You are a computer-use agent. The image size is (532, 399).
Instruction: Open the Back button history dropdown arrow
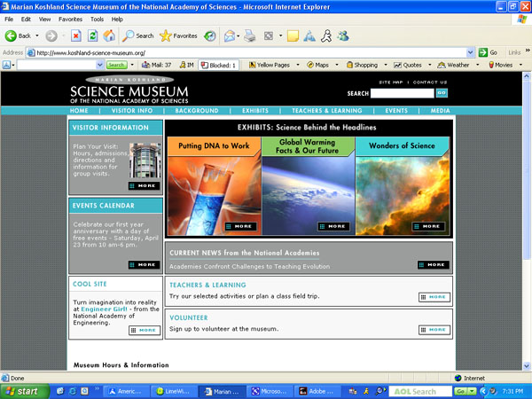(x=37, y=35)
